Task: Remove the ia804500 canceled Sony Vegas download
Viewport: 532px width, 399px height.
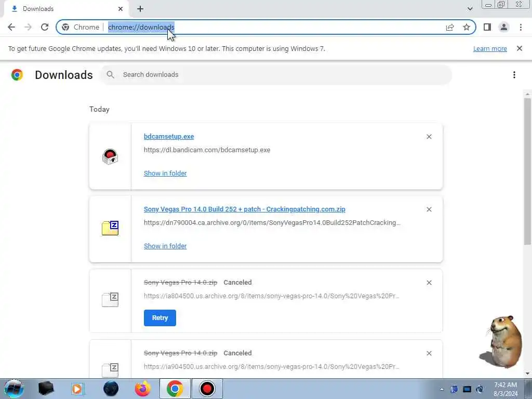Action: click(x=429, y=283)
